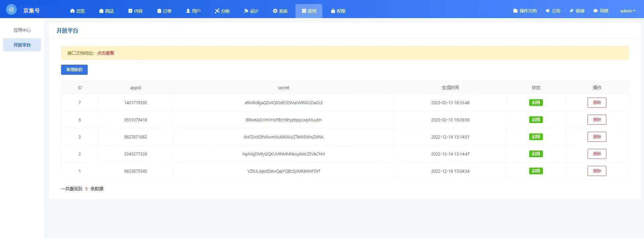This screenshot has height=238, width=644.
Task: Open the 风格 style theme picker
Action: (601, 11)
